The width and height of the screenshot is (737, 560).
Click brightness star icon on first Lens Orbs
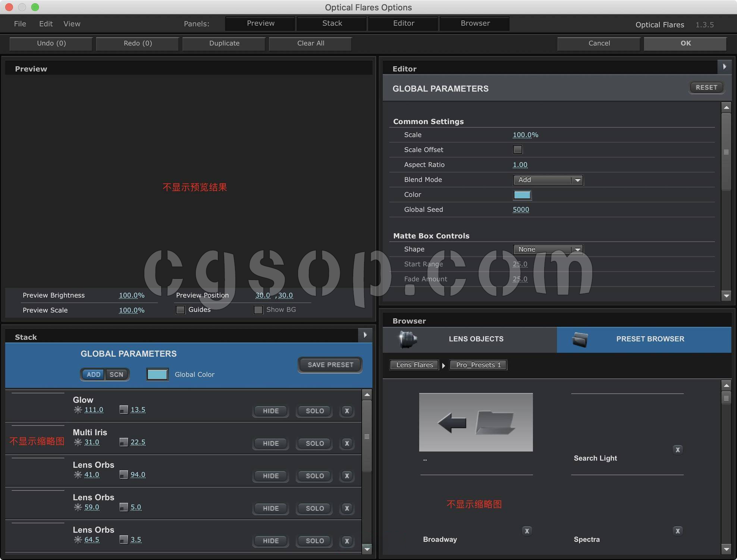tap(78, 475)
